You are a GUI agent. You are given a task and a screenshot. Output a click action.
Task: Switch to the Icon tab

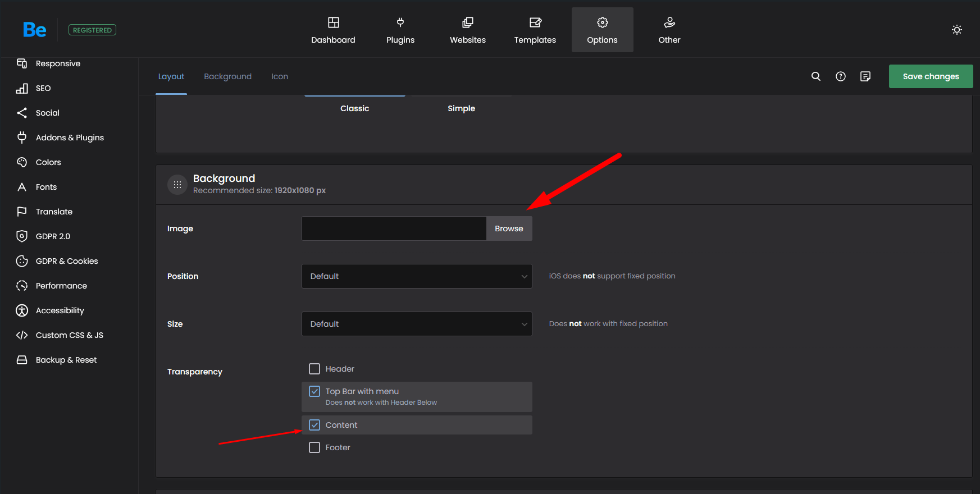[x=280, y=76]
